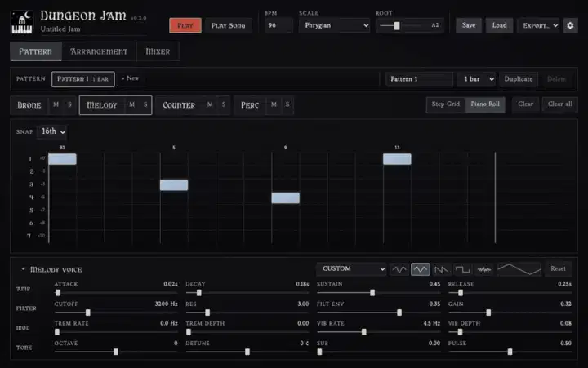Adjust the Gain slider

point(510,313)
